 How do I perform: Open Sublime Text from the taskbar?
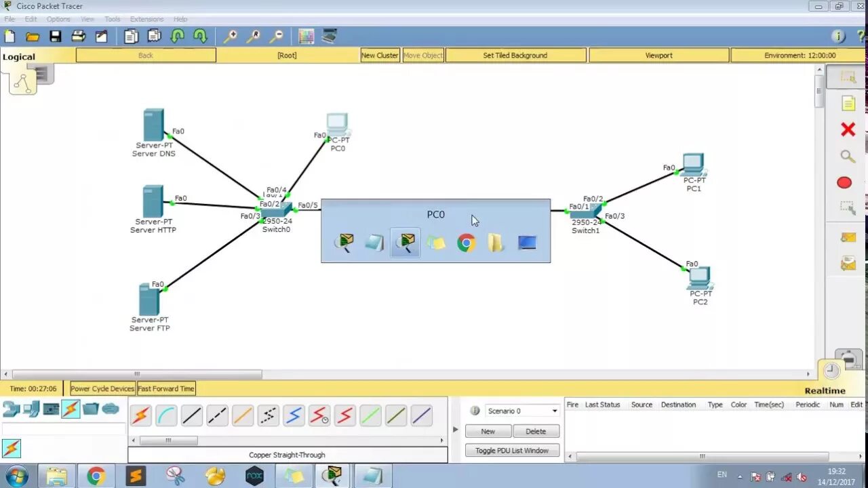click(x=135, y=476)
